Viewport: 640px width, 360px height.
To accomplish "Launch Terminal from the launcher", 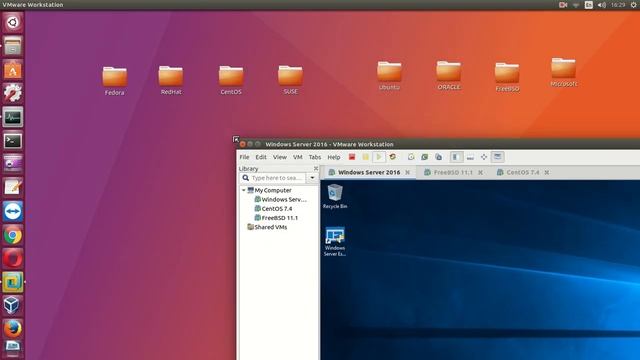I will coord(13,141).
